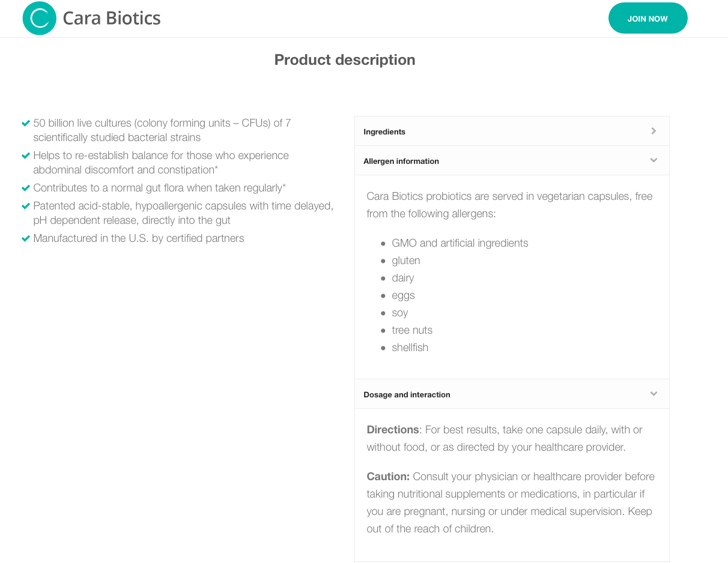728x563 pixels.
Task: Select the Allergen information accordion header
Action: click(x=401, y=161)
